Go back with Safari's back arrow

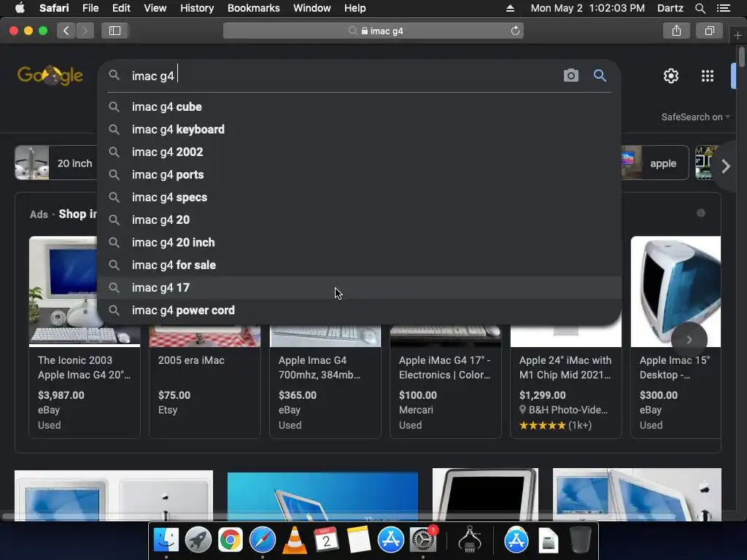[66, 31]
